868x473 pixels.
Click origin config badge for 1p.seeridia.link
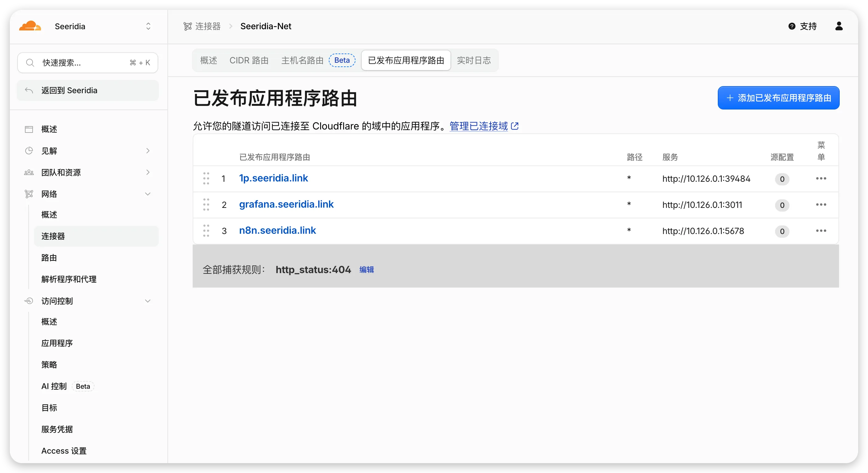pos(782,179)
